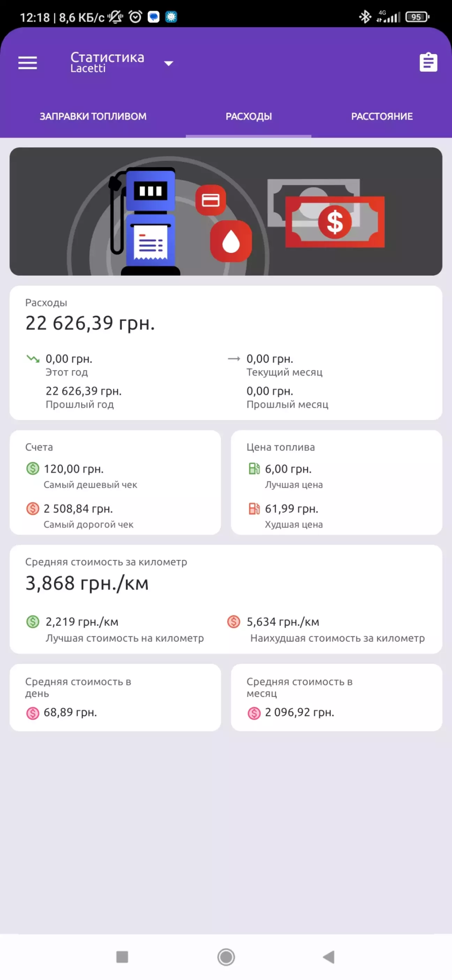Switch to Заправки топливом tab
Image resolution: width=452 pixels, height=980 pixels.
93,117
